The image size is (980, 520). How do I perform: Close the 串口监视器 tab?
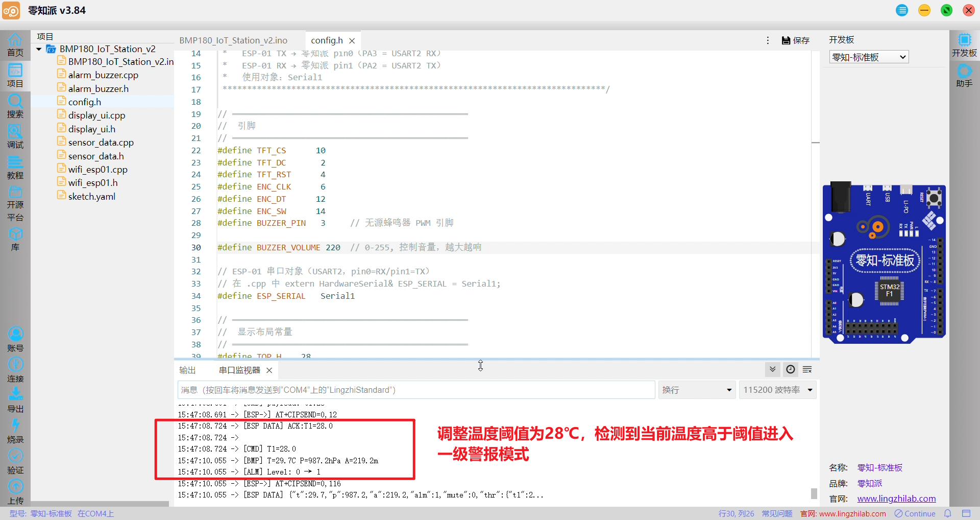pyautogui.click(x=269, y=370)
